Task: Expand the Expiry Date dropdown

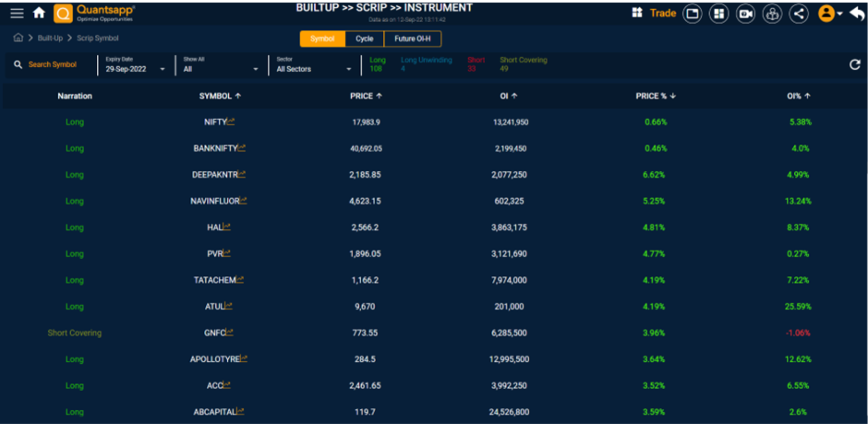Action: pyautogui.click(x=162, y=69)
